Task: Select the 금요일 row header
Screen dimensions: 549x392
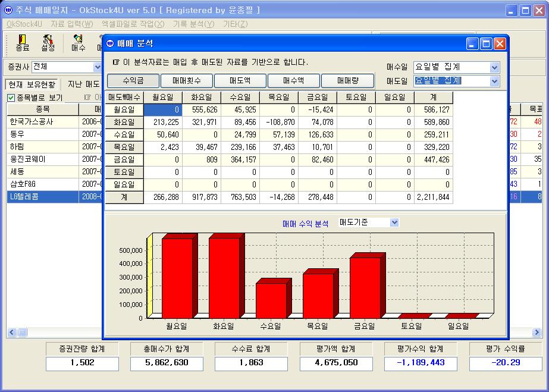Action: tap(124, 160)
